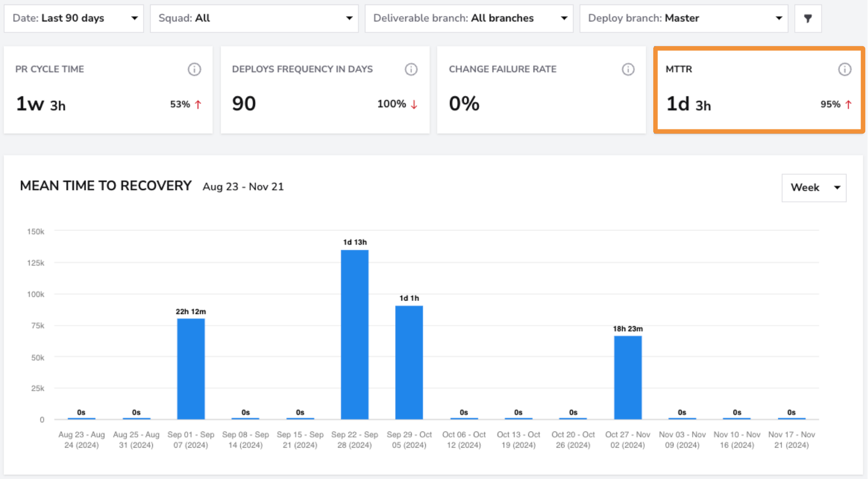Click PR Cycle Time red up arrow
Image resolution: width=868 pixels, height=479 pixels.
[198, 104]
